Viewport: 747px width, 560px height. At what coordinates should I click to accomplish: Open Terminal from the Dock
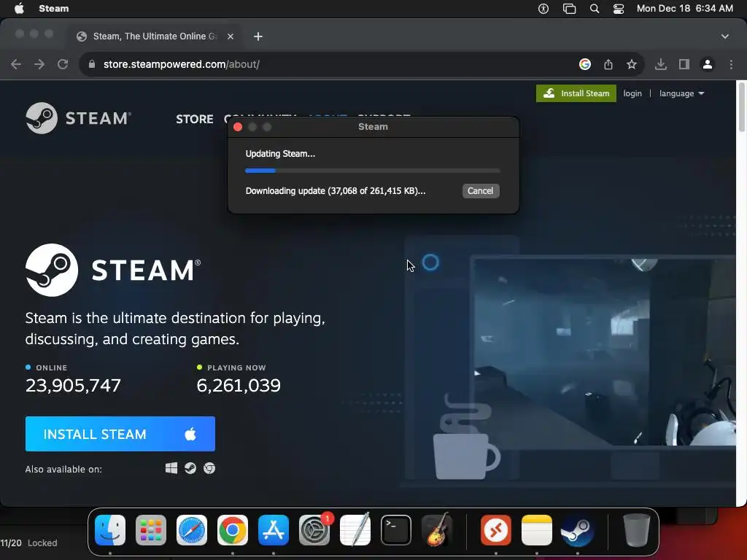[396, 530]
